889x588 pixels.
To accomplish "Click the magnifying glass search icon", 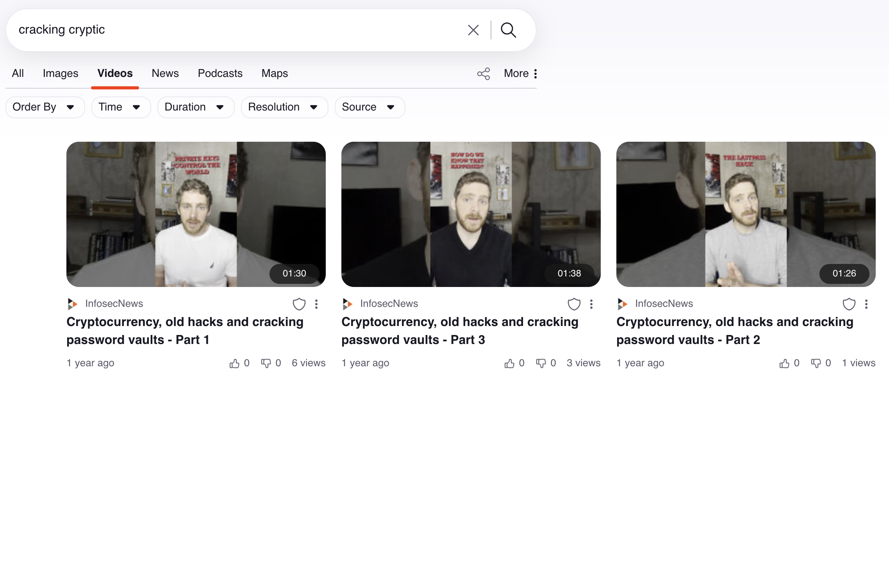I will pos(508,30).
